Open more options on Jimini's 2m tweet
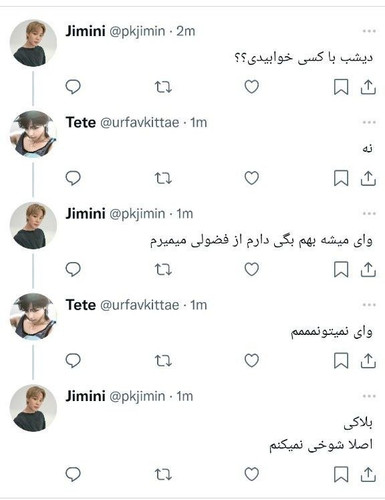The width and height of the screenshot is (385, 500). 369,31
